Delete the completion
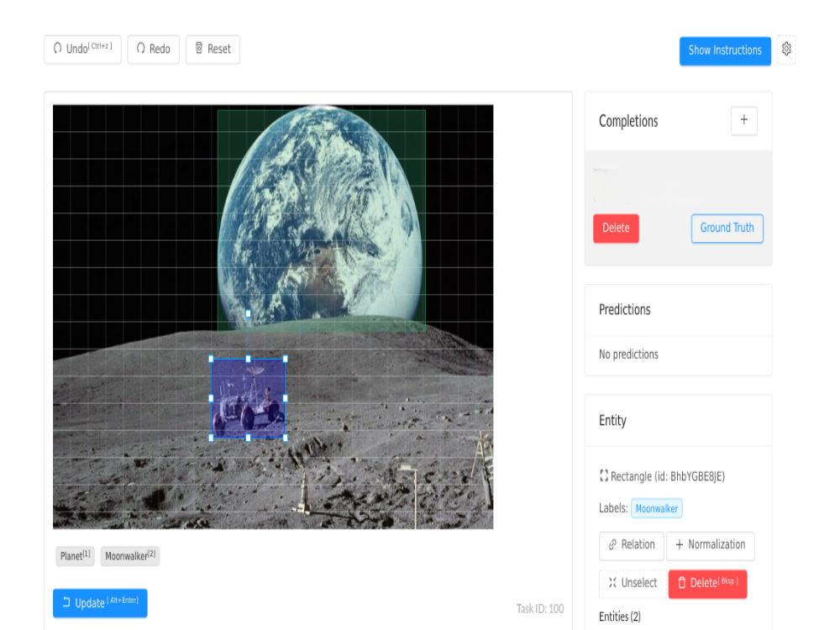This screenshot has width=840, height=630. click(x=616, y=228)
